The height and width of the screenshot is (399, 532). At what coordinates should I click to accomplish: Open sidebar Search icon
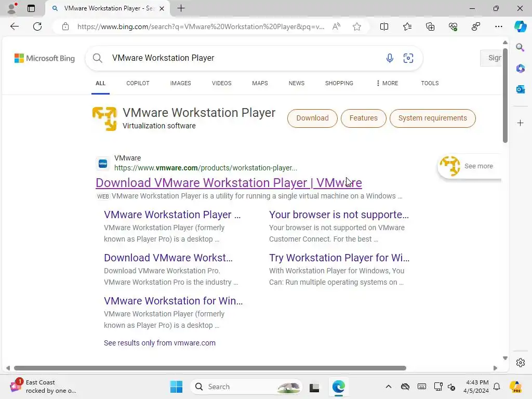pyautogui.click(x=520, y=47)
